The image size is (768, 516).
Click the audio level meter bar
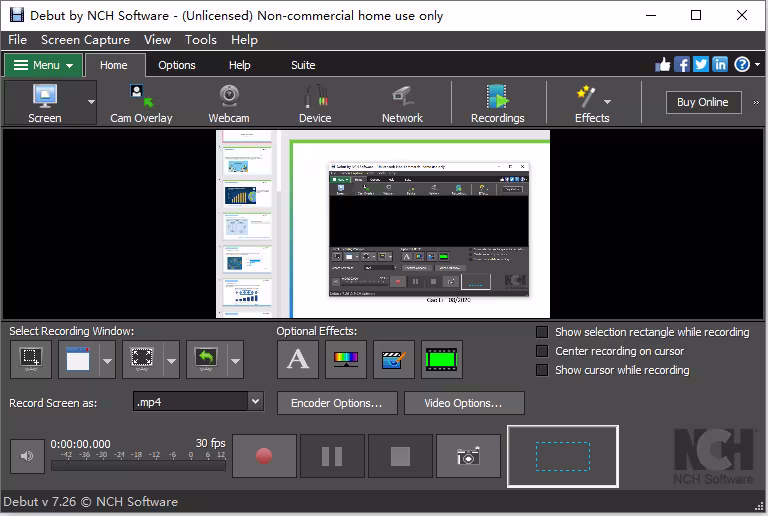pos(138,466)
